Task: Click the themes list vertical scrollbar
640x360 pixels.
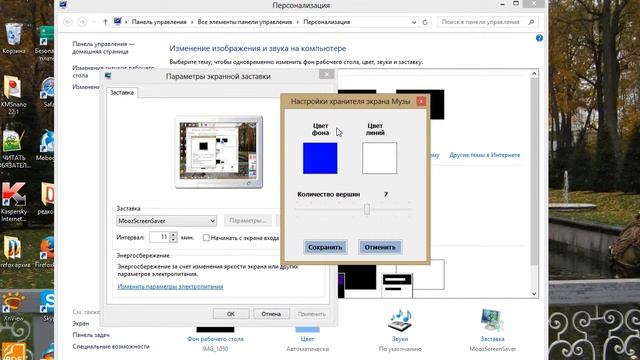Action: (x=534, y=172)
